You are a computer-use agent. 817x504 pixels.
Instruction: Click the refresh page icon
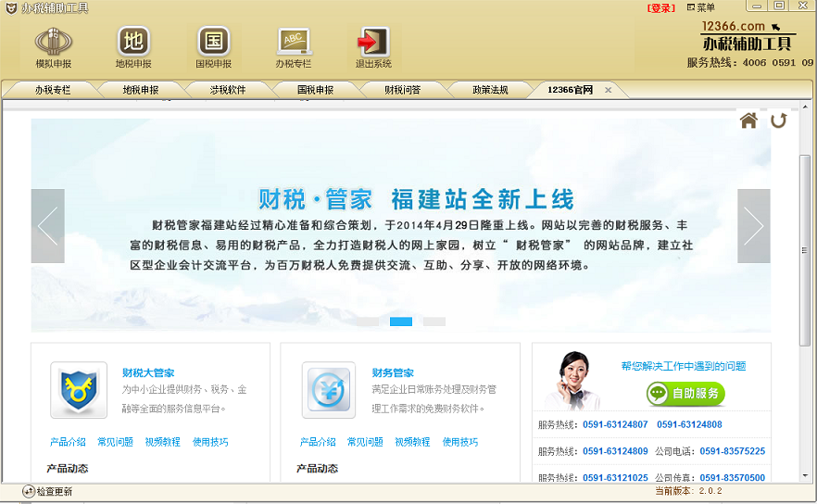[778, 120]
